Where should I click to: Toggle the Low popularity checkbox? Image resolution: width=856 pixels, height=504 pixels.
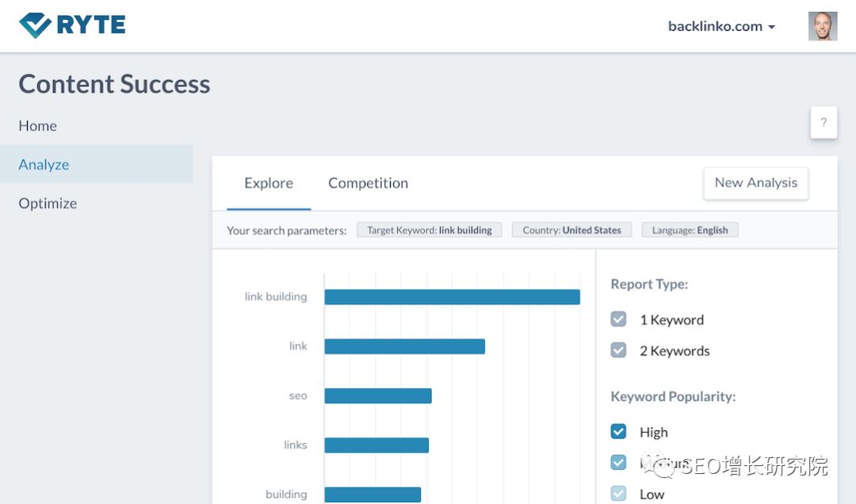pos(618,494)
